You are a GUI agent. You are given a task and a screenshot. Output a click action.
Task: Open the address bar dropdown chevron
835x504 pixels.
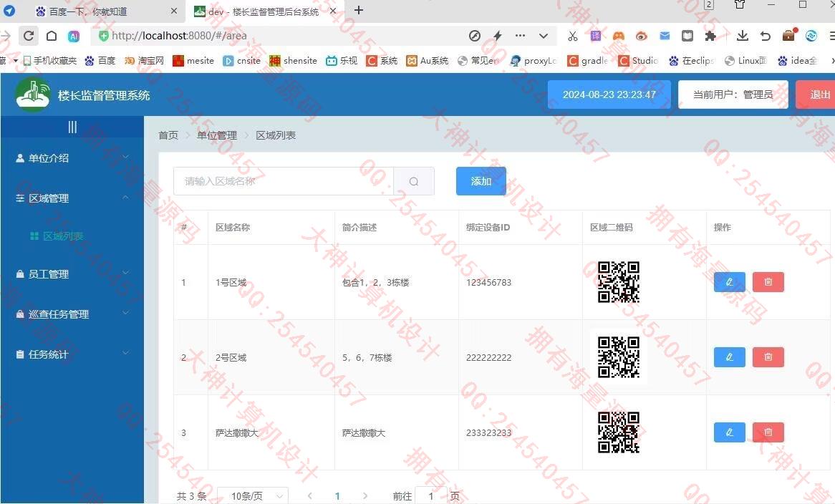click(x=543, y=36)
